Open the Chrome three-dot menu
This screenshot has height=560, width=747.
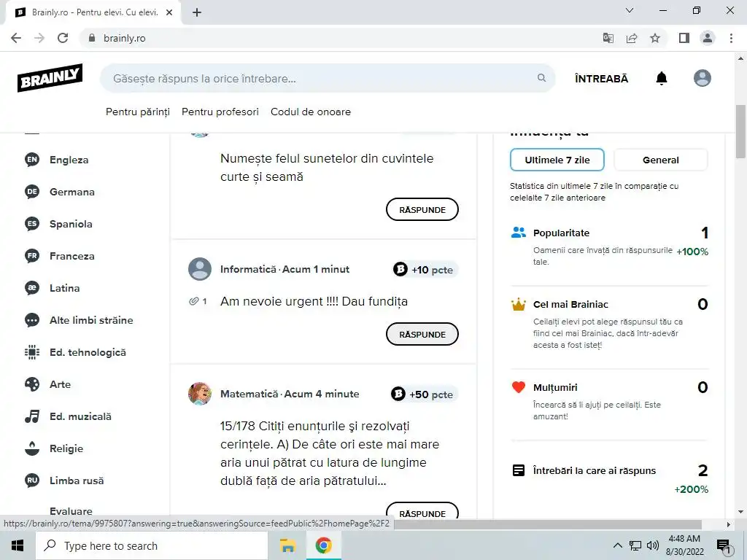click(731, 38)
